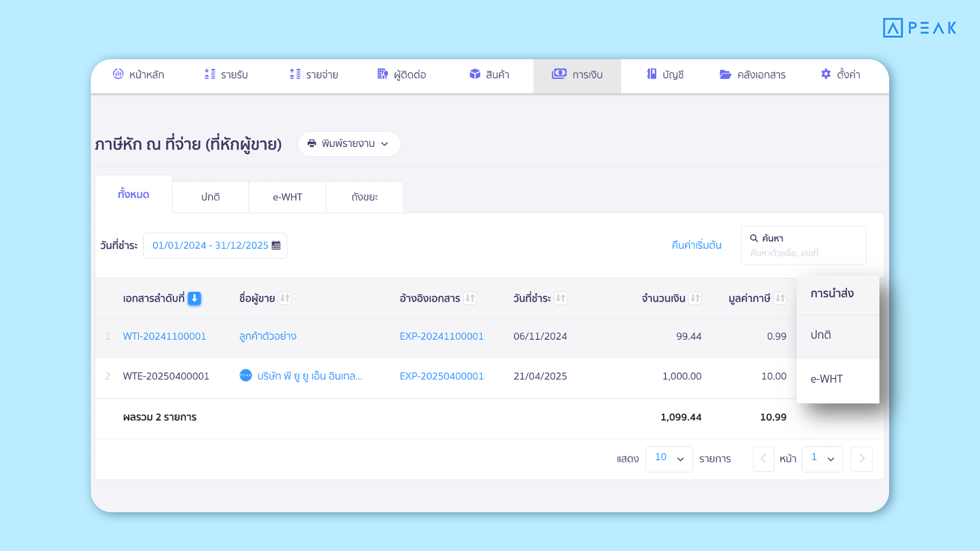Click sort icon beside ชื่อผู้ขาย column
This screenshot has width=980, height=551.
coord(285,298)
